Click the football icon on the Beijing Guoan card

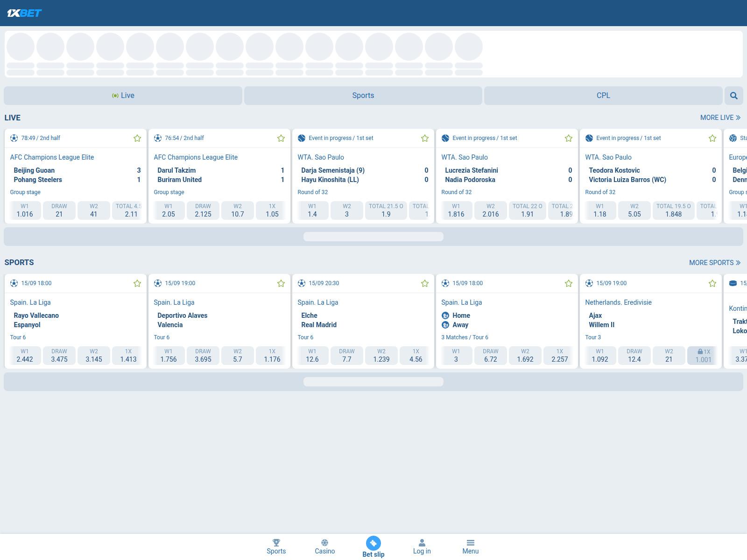pyautogui.click(x=14, y=138)
